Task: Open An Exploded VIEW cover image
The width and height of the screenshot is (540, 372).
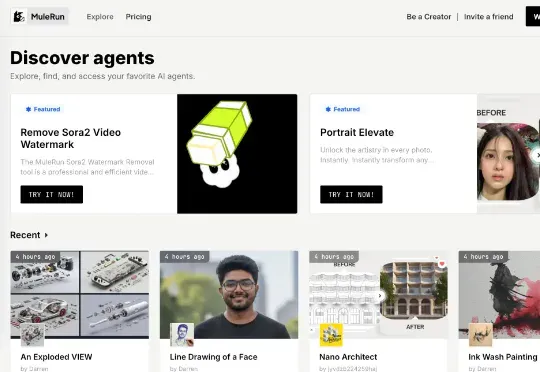Action: tap(80, 294)
